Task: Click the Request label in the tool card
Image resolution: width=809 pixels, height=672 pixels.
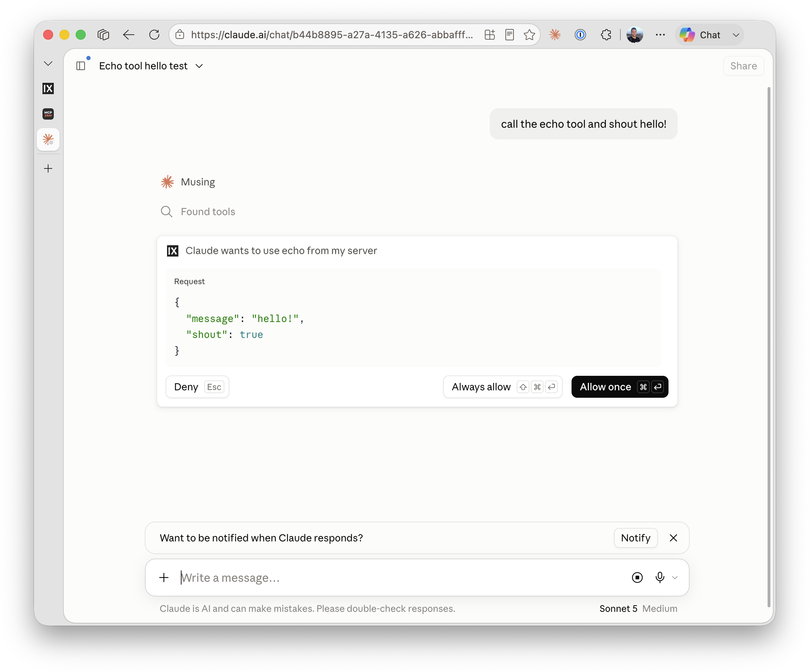Action: (189, 281)
